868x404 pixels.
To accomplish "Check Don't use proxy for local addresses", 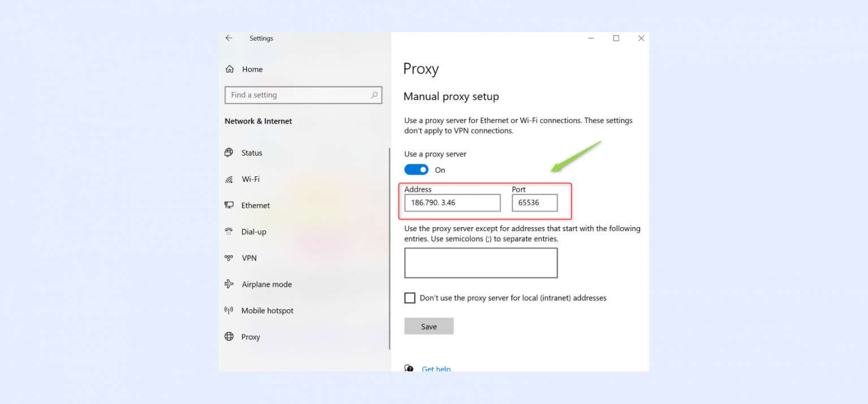I will tap(410, 298).
